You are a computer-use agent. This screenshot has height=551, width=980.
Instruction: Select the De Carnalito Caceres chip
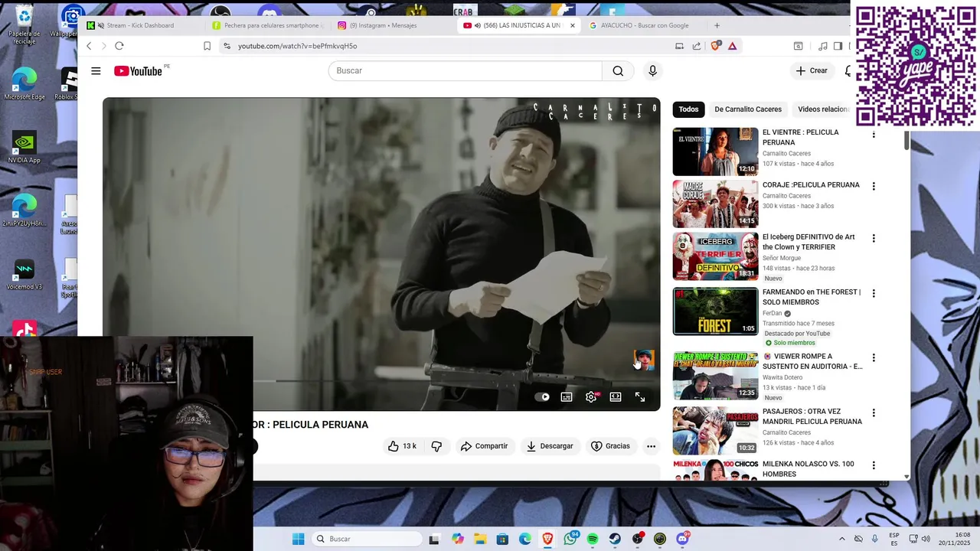[x=748, y=109]
